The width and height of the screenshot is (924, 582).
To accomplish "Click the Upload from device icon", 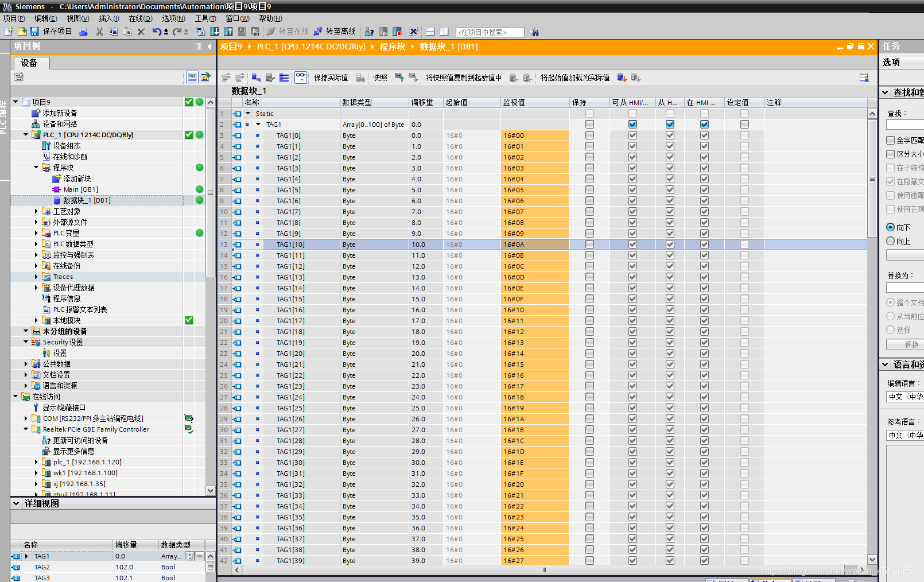I will pyautogui.click(x=228, y=32).
